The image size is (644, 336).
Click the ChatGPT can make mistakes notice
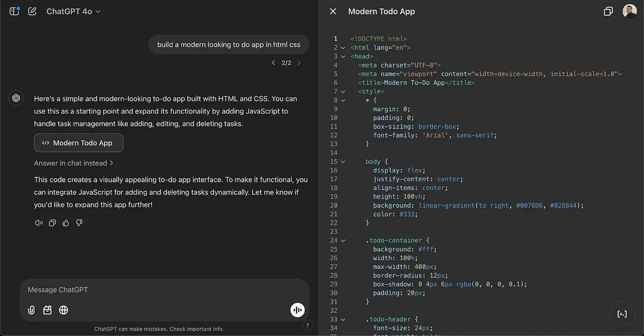pos(159,329)
